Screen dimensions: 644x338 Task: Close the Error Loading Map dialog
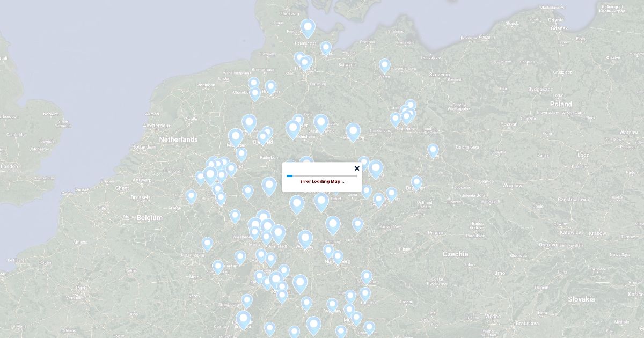357,168
